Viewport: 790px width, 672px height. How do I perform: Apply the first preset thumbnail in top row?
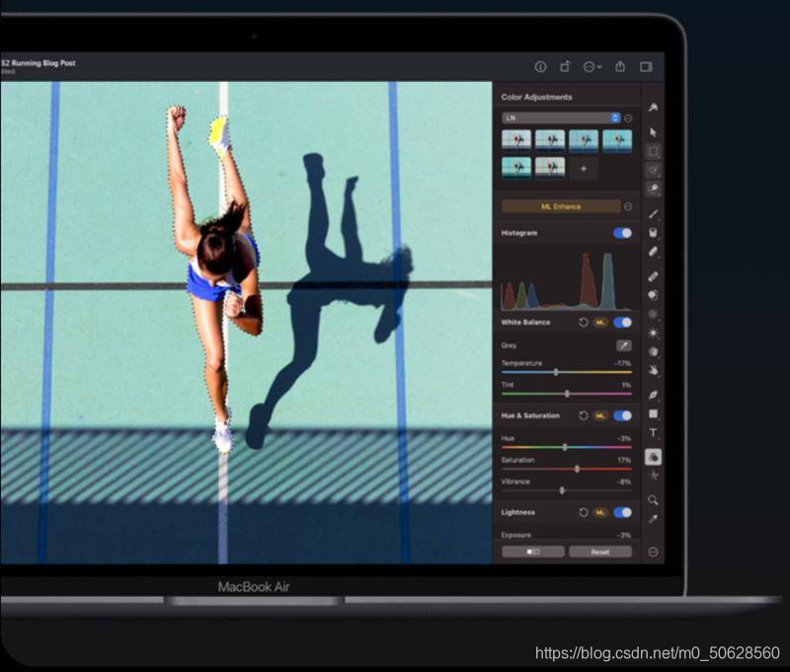(x=516, y=140)
